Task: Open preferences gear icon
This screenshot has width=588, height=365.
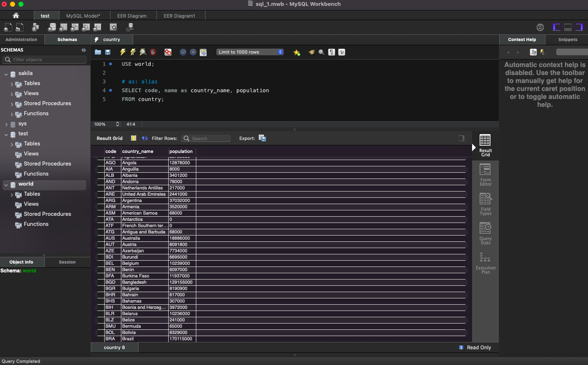Action: click(540, 27)
